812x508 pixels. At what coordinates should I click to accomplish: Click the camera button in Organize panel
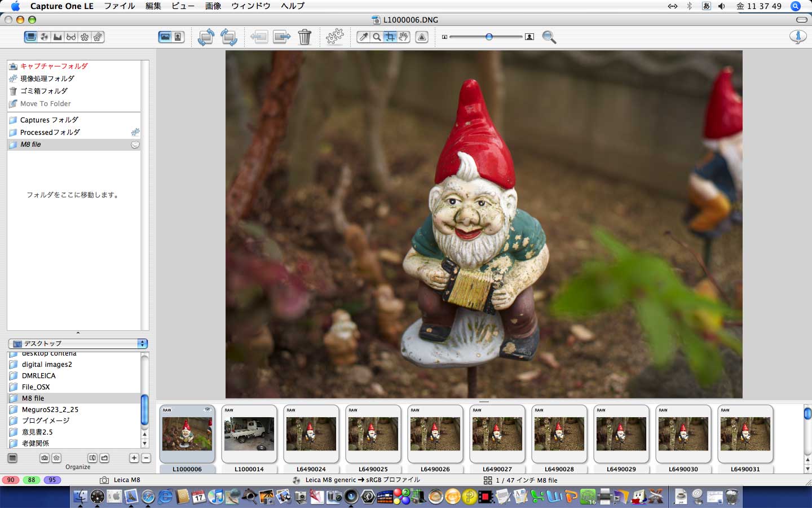[x=45, y=458]
